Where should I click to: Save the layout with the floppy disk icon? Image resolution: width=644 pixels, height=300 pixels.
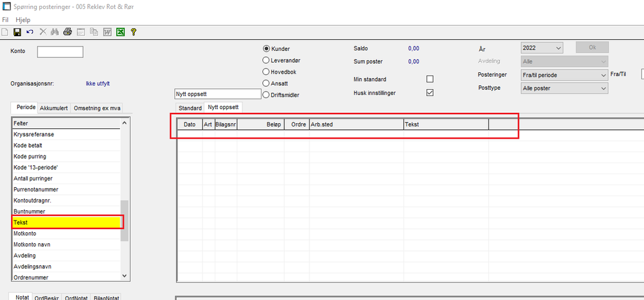[x=17, y=32]
